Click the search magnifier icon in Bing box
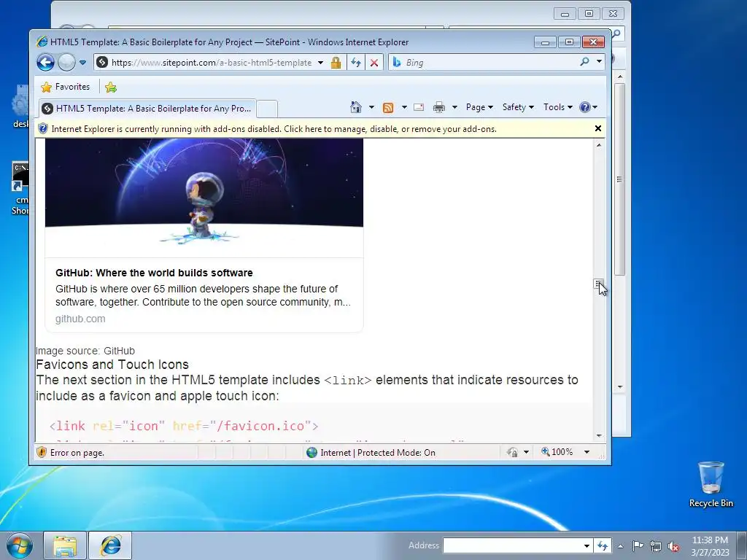 point(584,62)
